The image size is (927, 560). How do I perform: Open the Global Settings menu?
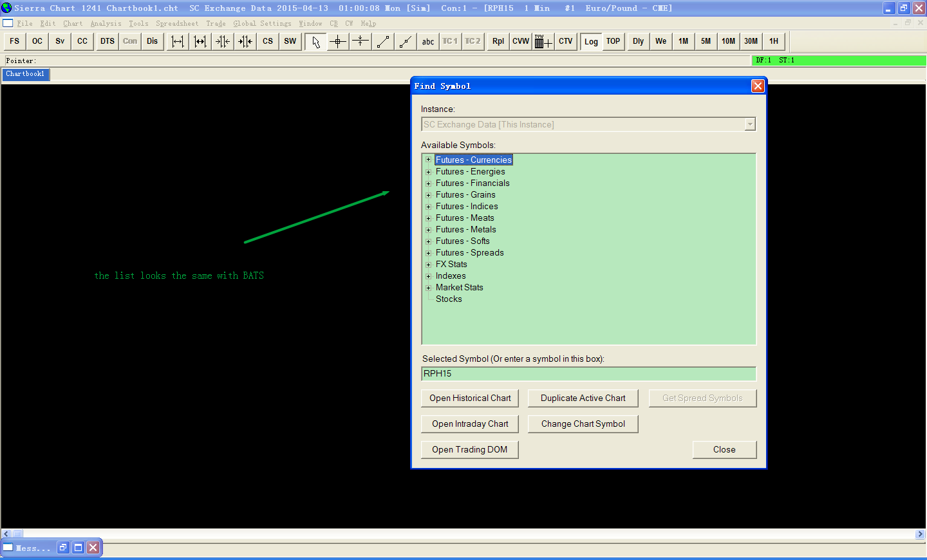[262, 24]
